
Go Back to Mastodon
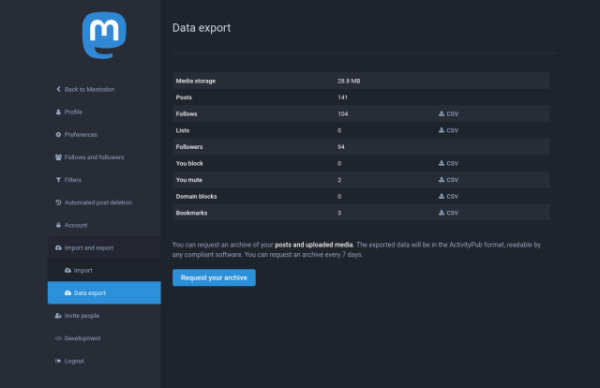(x=104, y=89)
